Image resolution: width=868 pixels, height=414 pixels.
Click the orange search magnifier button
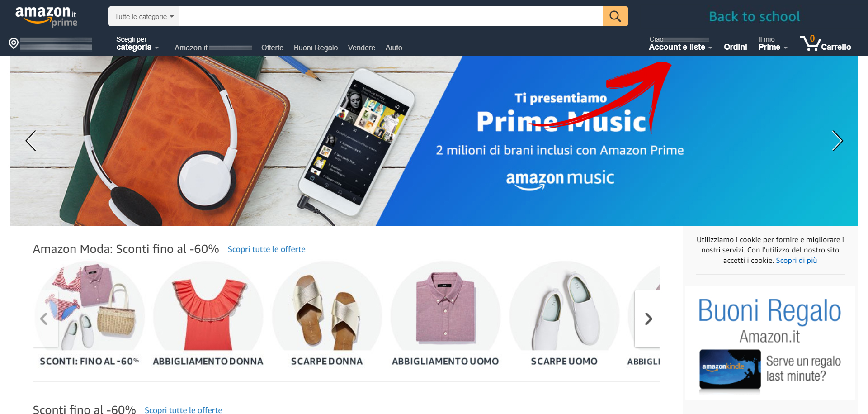coord(615,16)
